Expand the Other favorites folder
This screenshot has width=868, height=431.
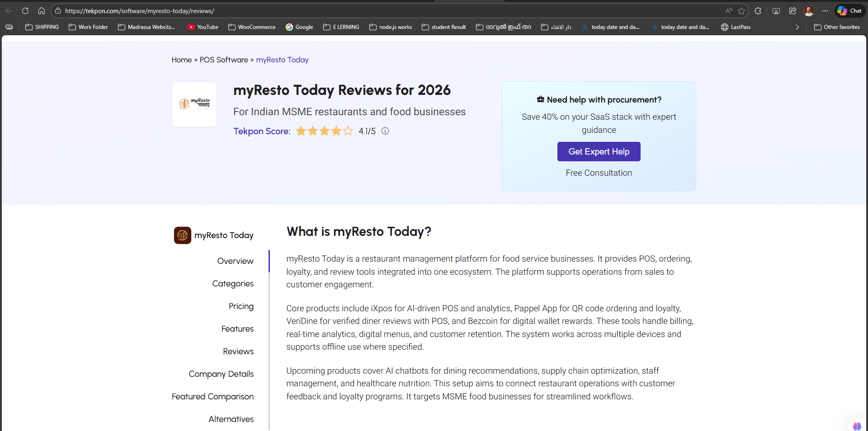click(837, 27)
